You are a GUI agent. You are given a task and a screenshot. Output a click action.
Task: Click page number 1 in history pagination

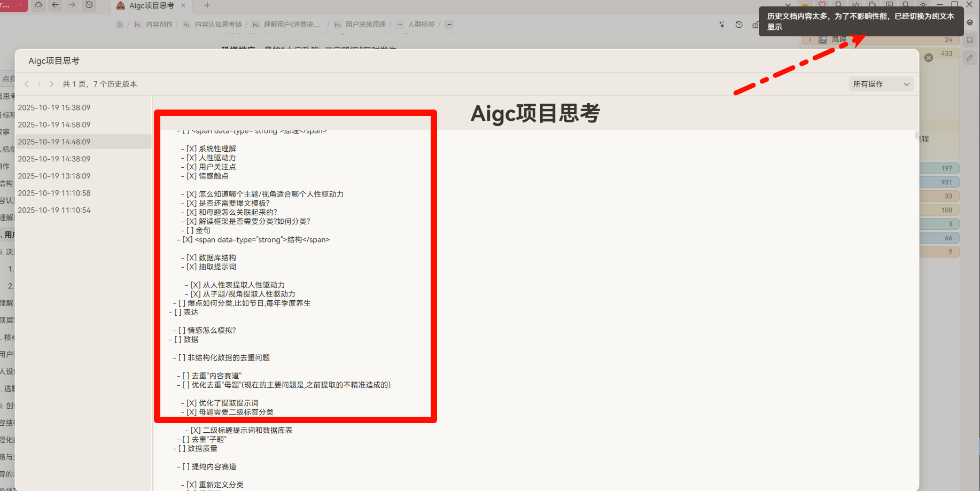[39, 84]
